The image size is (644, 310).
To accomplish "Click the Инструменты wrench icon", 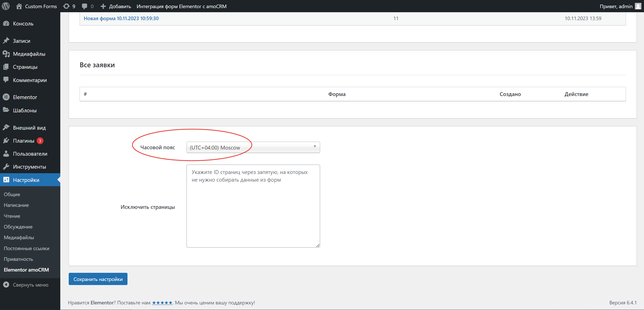I will click(x=6, y=167).
